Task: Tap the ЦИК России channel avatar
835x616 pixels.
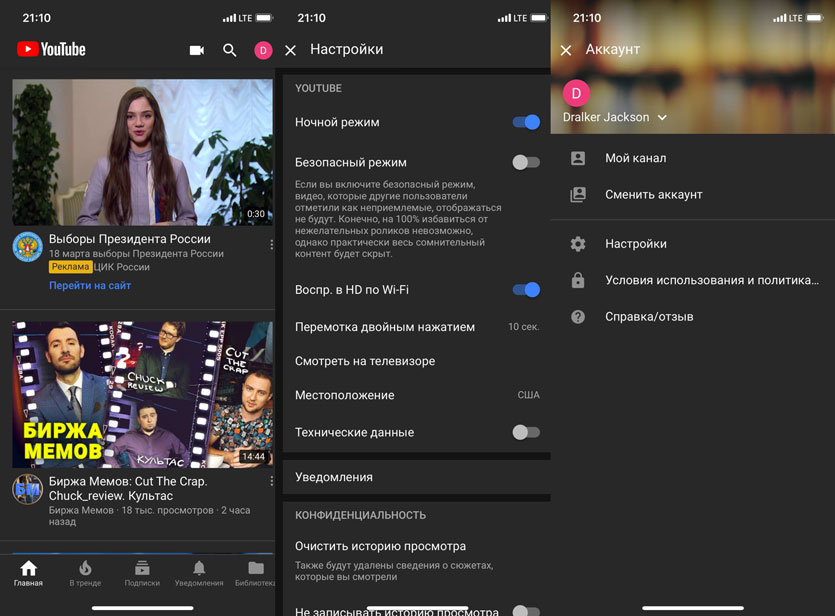Action: (28, 247)
